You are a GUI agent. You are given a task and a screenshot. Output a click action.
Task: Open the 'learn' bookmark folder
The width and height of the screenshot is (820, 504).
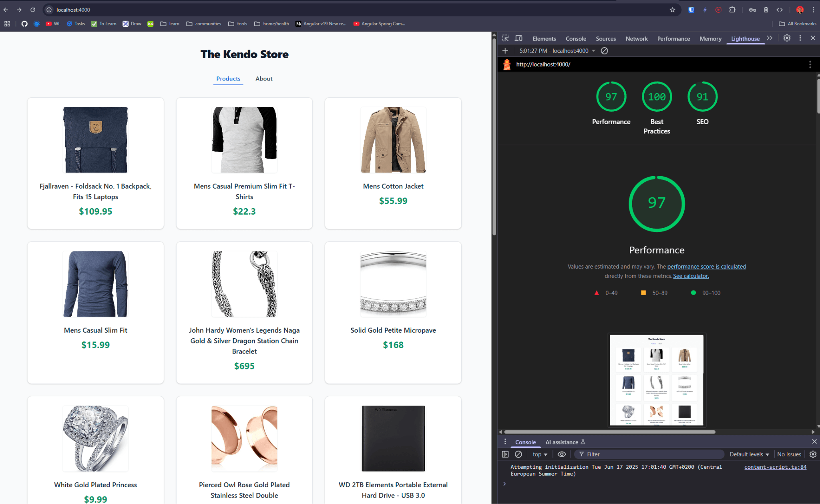click(x=170, y=24)
